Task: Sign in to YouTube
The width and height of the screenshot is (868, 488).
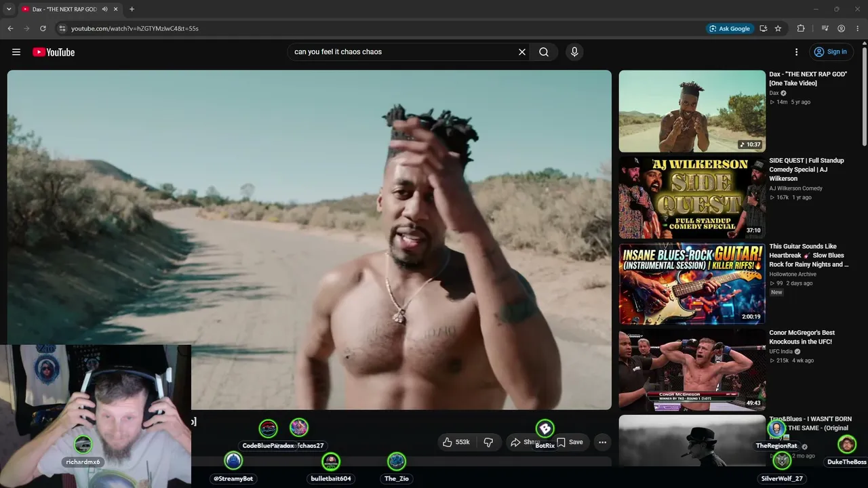Action: 831,52
